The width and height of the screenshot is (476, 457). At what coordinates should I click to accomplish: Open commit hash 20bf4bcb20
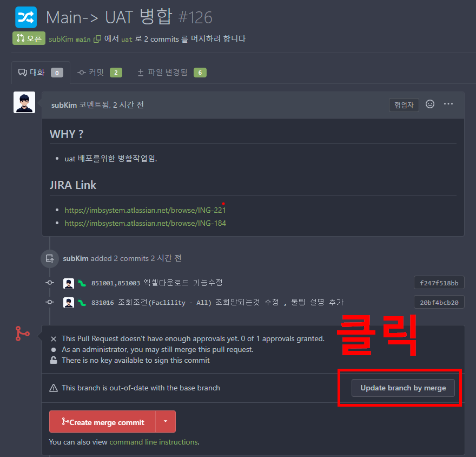[439, 302]
